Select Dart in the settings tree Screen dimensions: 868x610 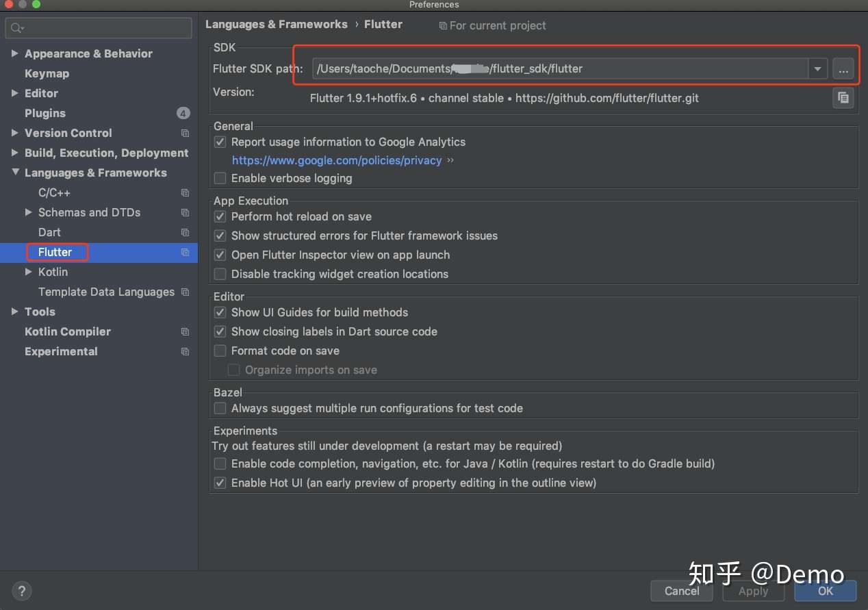[49, 232]
